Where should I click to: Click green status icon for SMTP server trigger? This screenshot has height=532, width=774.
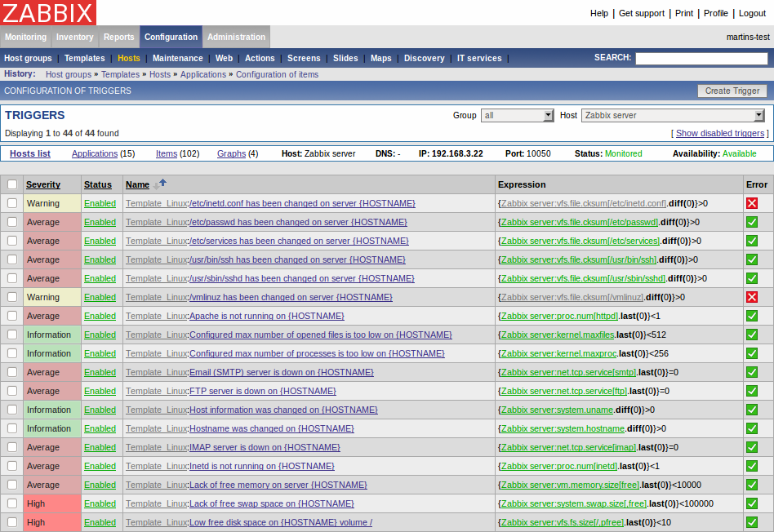pyautogui.click(x=752, y=372)
